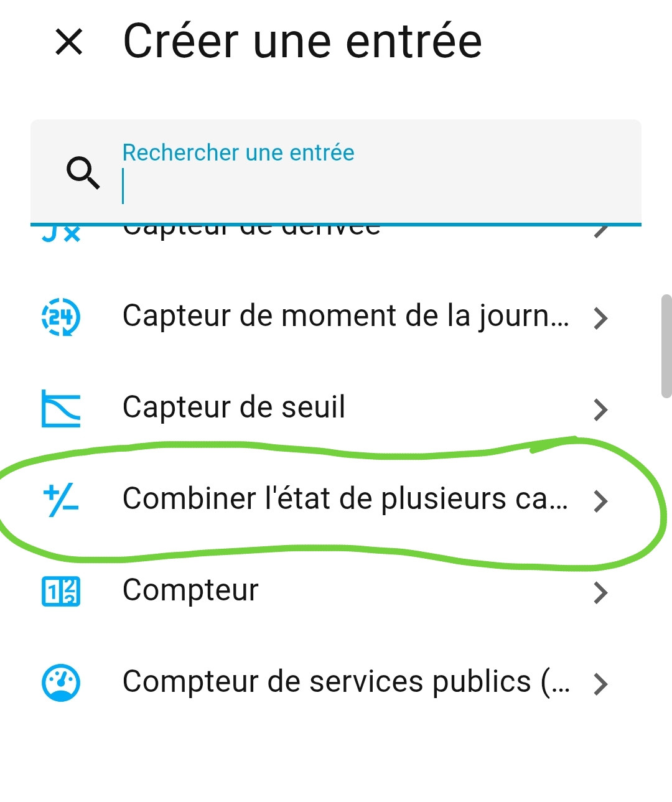Click the magnifying glass search icon
The image size is (672, 802).
click(x=83, y=172)
